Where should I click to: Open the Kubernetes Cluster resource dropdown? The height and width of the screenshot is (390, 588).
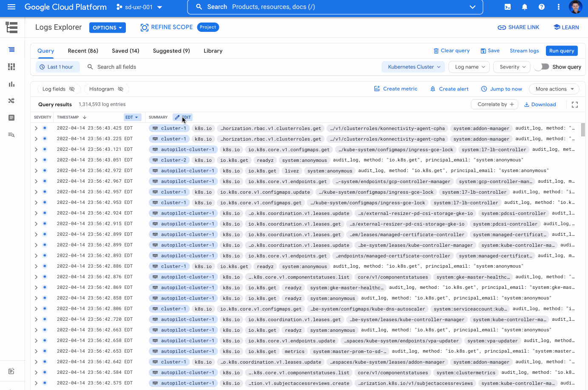(x=413, y=67)
